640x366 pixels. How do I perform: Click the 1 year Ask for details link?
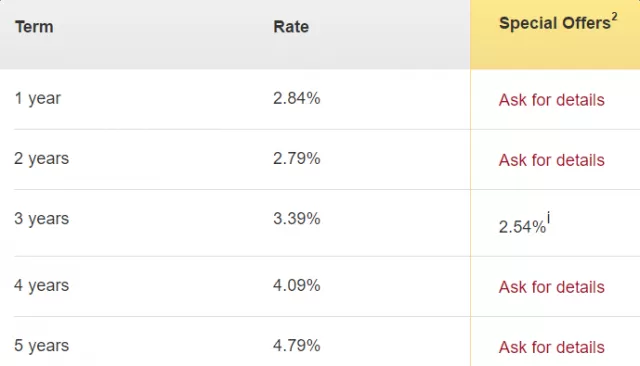pos(551,100)
